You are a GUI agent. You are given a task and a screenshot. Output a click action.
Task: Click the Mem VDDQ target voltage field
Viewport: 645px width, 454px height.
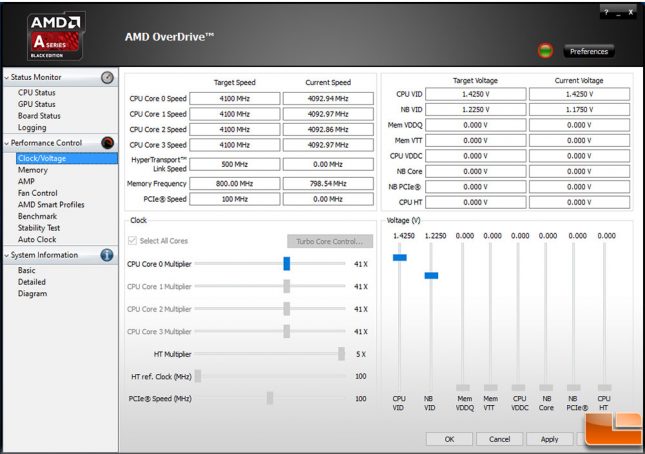tap(476, 125)
